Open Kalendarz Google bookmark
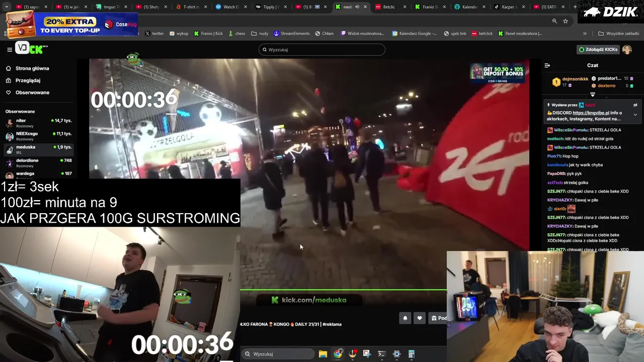644x362 pixels. tap(414, 34)
